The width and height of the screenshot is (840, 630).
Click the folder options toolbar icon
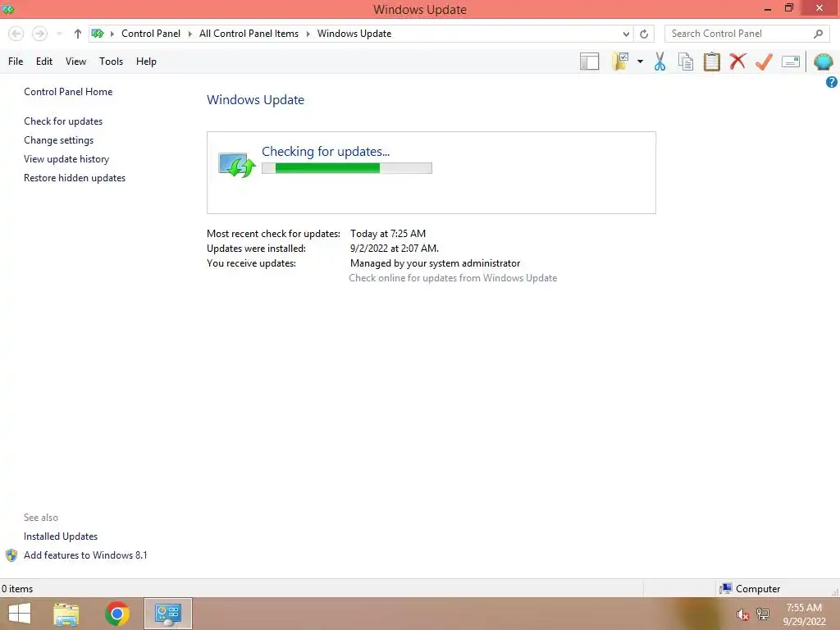pyautogui.click(x=621, y=62)
